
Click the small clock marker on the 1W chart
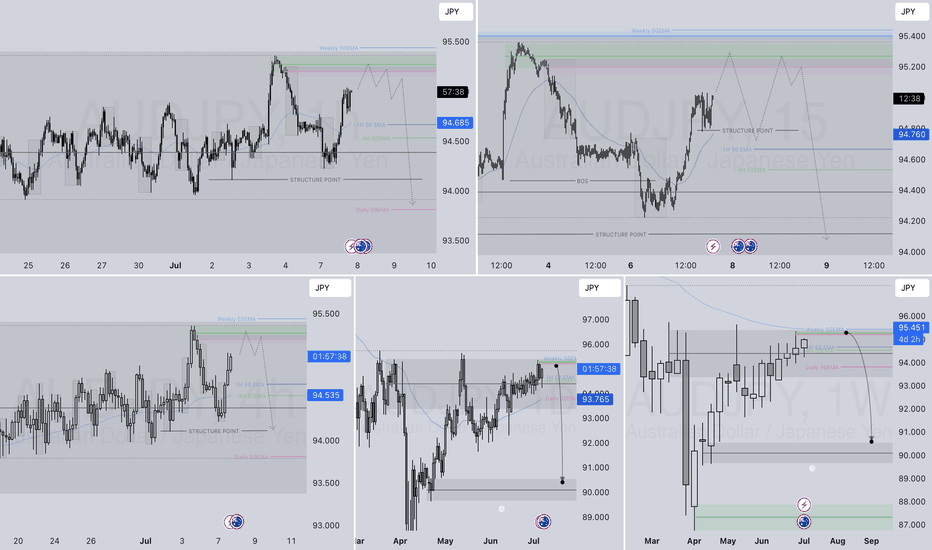(812, 469)
